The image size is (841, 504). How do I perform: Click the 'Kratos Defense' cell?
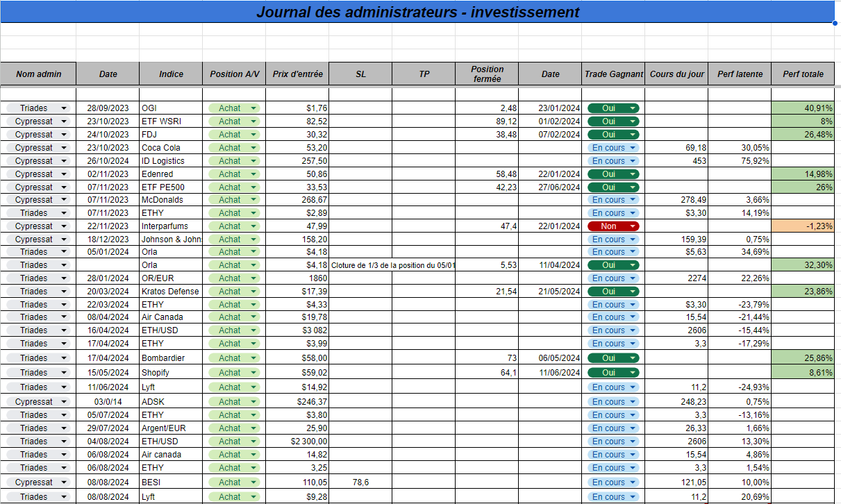[171, 292]
